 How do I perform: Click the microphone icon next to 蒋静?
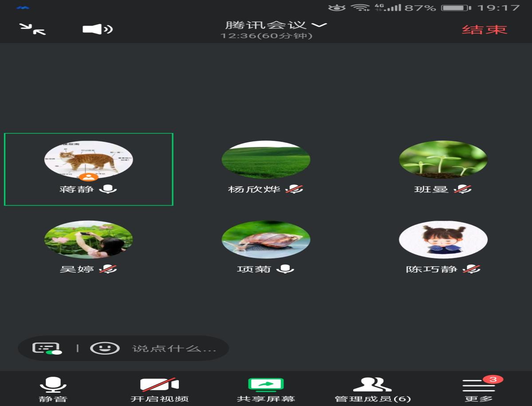tap(108, 189)
